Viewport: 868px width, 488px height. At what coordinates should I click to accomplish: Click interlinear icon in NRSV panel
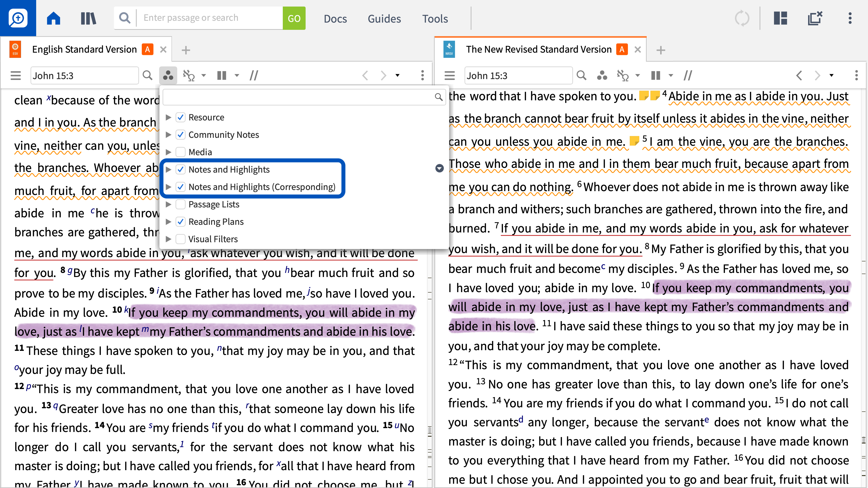tap(623, 75)
